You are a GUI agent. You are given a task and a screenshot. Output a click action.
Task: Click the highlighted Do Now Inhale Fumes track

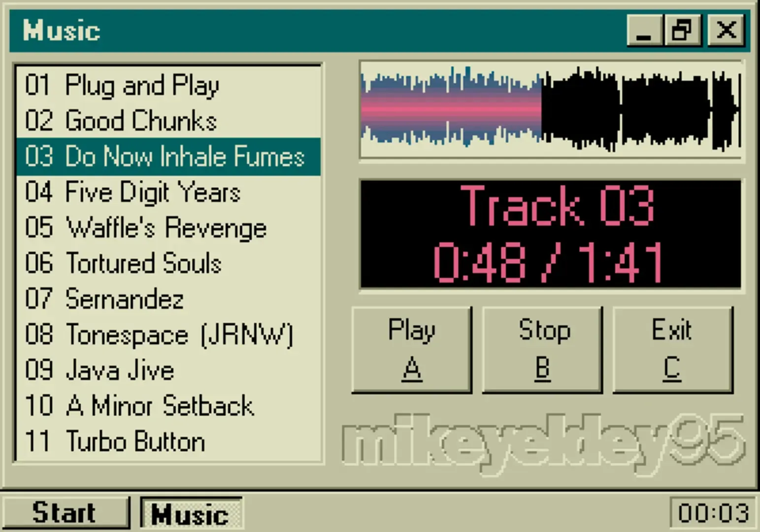[x=165, y=157]
